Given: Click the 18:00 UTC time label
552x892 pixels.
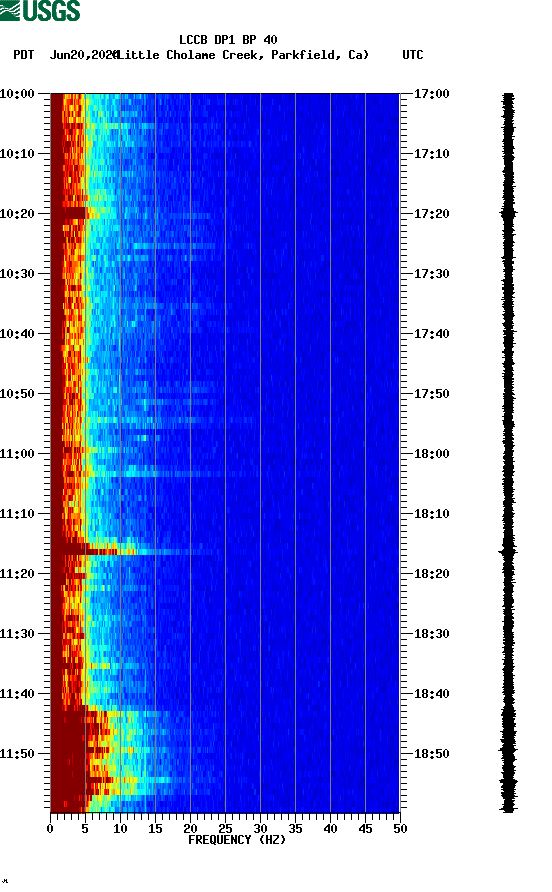Looking at the screenshot, I should [x=431, y=453].
